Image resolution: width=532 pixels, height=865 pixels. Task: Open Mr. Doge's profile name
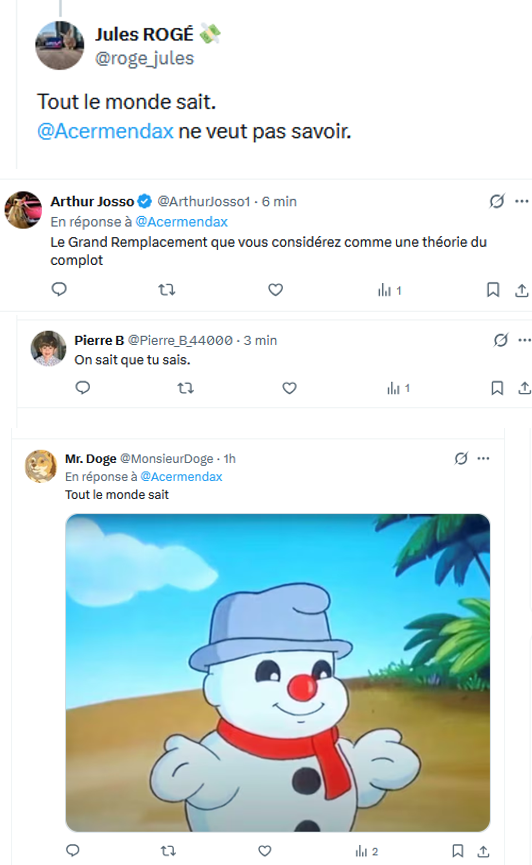point(91,458)
